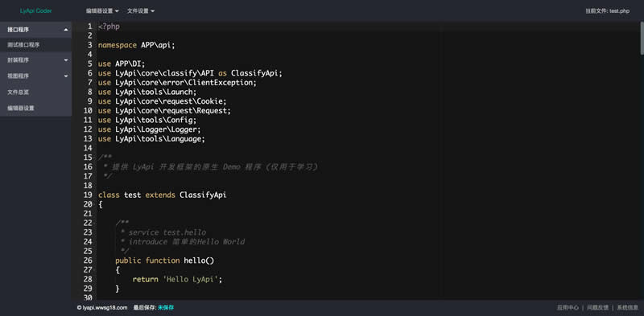The width and height of the screenshot is (644, 316).
Task: Click the 未保存 save status text
Action: click(x=166, y=307)
